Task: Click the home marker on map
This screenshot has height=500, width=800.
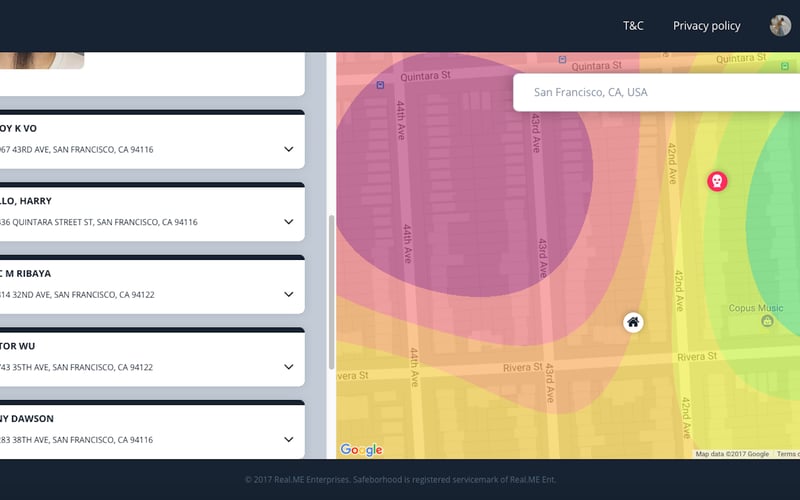Action: click(x=633, y=322)
